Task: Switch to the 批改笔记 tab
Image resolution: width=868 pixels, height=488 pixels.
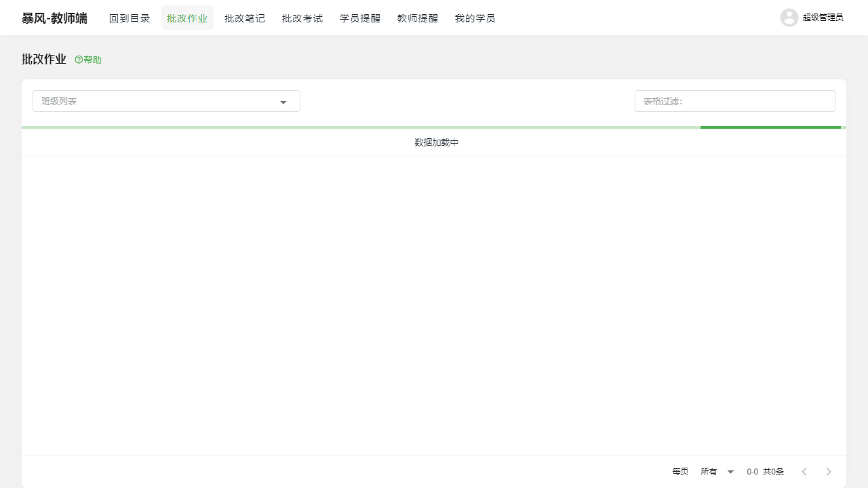Action: (x=244, y=18)
